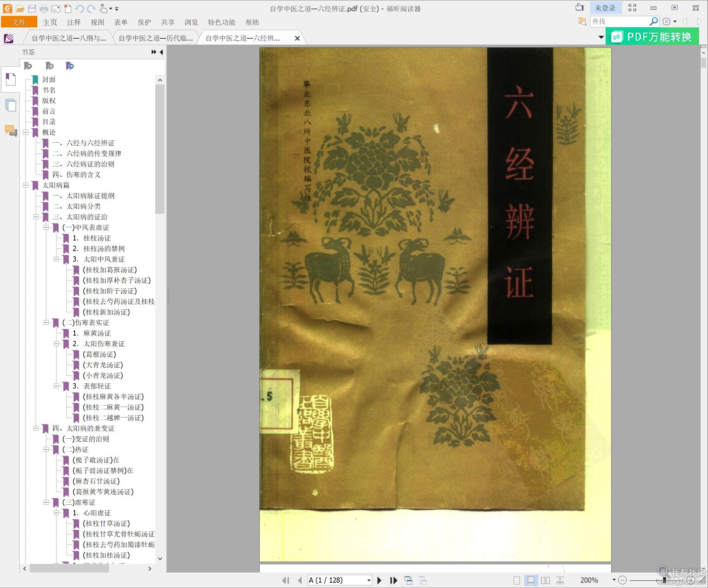Open the pages thumbnail panel icon
The height and width of the screenshot is (588, 708).
point(11,105)
